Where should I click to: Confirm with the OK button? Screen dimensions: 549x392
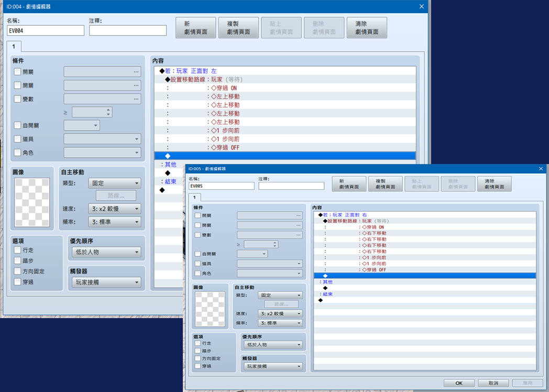point(459,383)
